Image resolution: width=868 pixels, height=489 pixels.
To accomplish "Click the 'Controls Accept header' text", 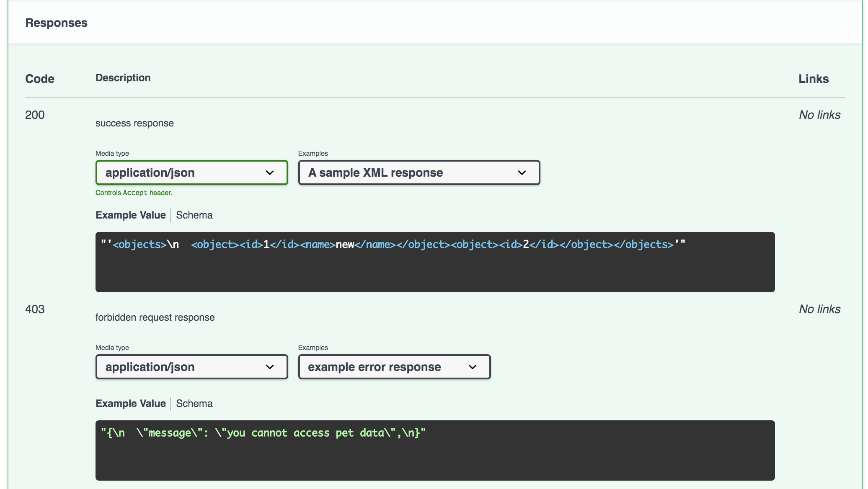I will 134,193.
